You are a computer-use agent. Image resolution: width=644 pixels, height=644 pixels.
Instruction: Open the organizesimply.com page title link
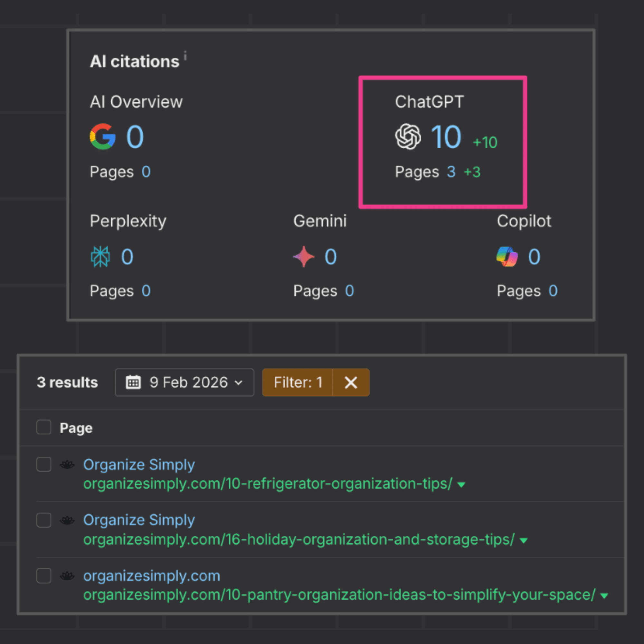coord(152,576)
